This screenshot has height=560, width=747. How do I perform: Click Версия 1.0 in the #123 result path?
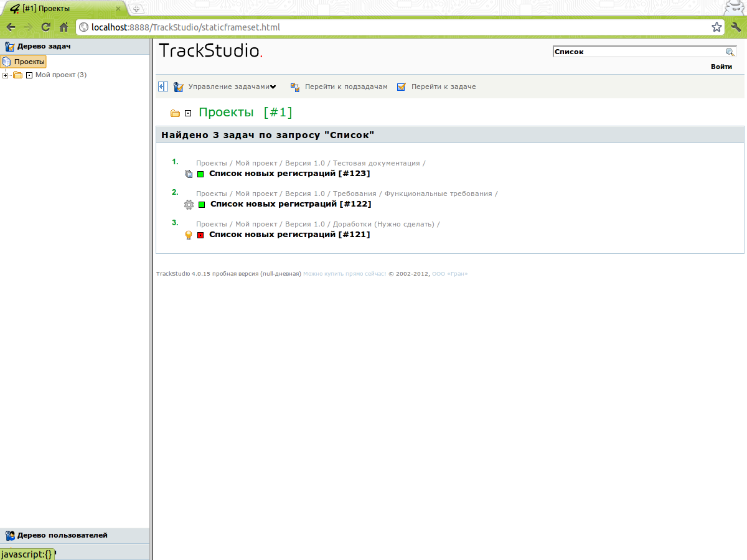(305, 163)
